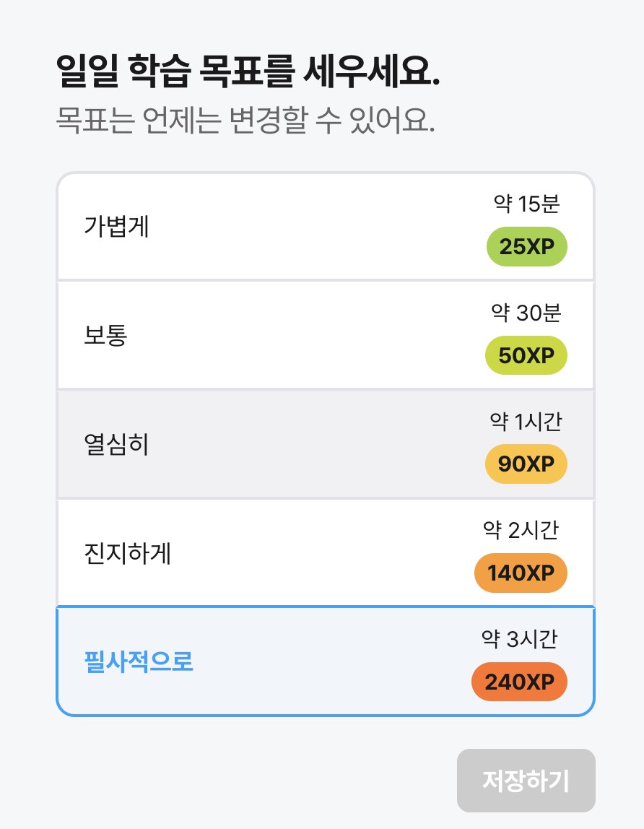This screenshot has height=829, width=644.
Task: Click the 90XP yellow badge
Action: point(526,464)
